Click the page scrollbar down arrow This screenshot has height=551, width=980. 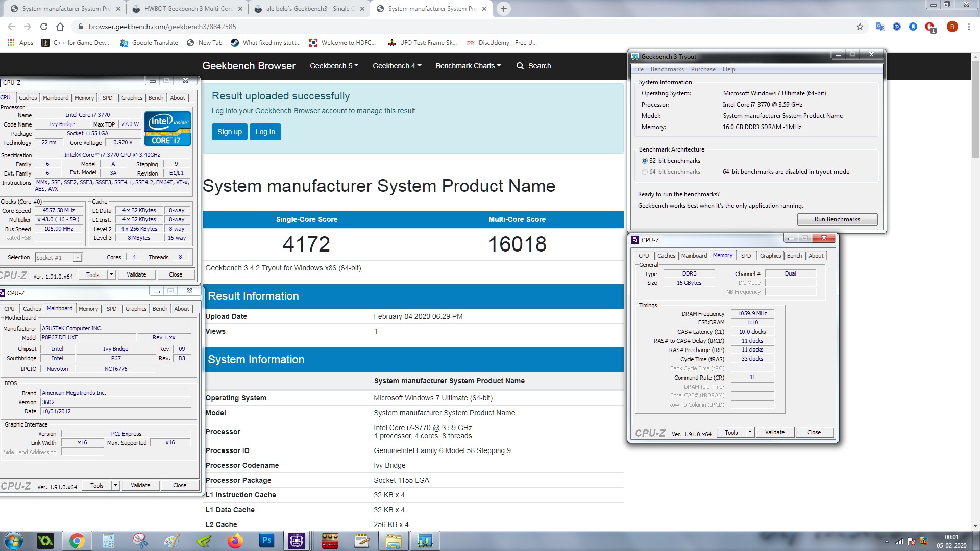[x=975, y=526]
